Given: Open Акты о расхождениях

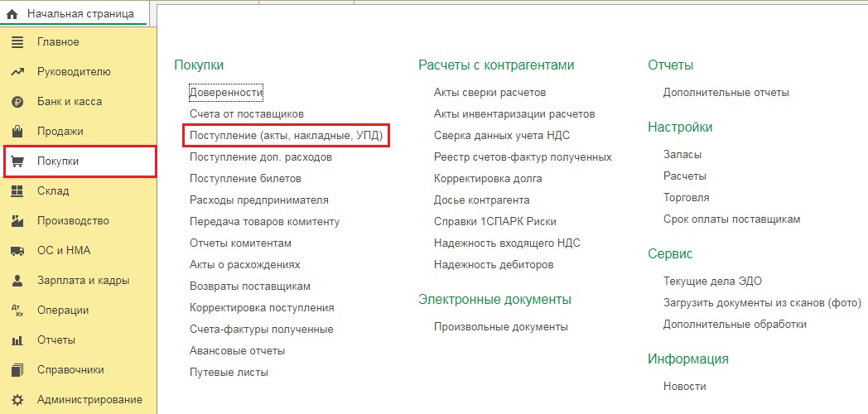Looking at the screenshot, I should coord(244,265).
